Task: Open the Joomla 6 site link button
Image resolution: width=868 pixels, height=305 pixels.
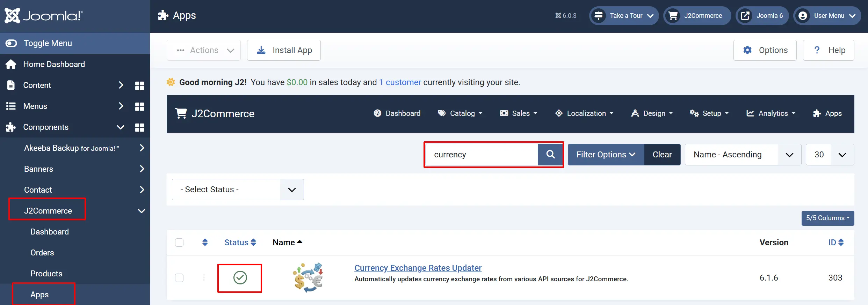Action: [762, 16]
